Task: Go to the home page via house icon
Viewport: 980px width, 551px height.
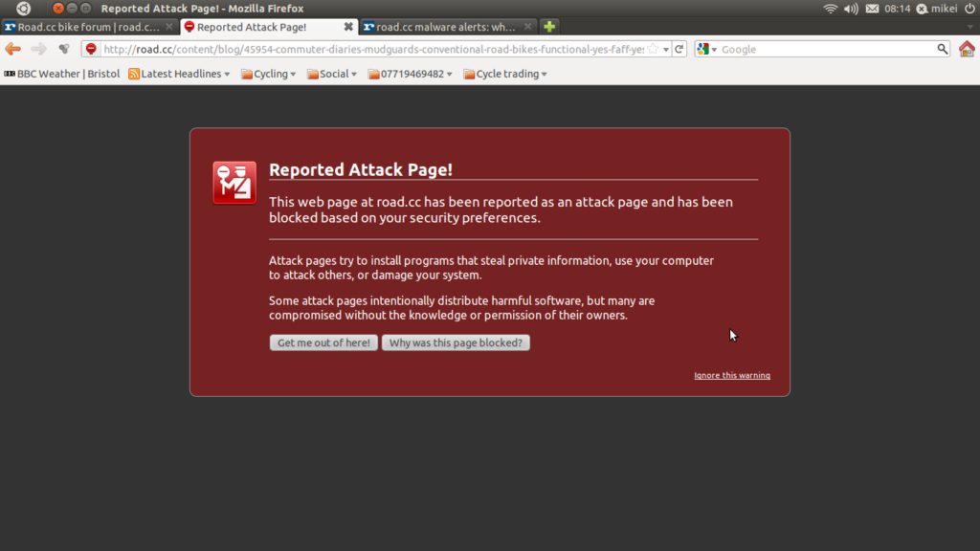Action: [967, 49]
